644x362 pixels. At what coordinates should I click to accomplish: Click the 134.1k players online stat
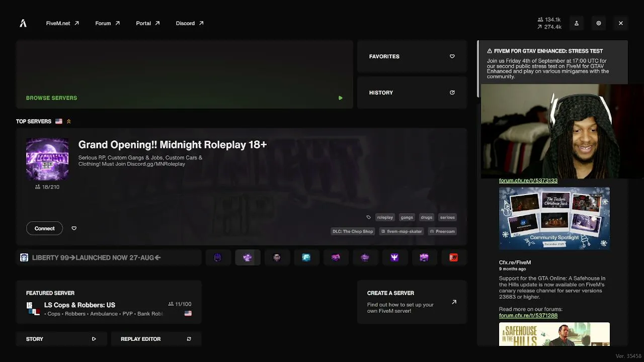point(549,20)
